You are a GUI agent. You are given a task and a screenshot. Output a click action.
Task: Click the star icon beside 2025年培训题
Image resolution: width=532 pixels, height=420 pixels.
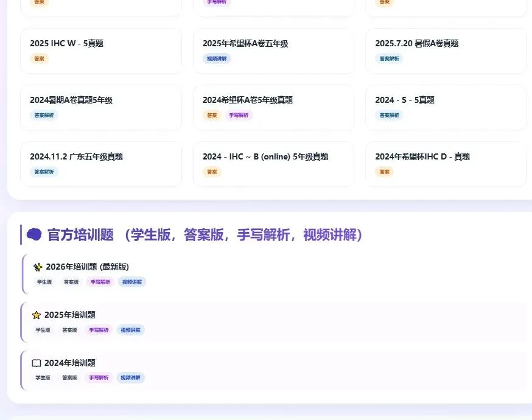(37, 315)
